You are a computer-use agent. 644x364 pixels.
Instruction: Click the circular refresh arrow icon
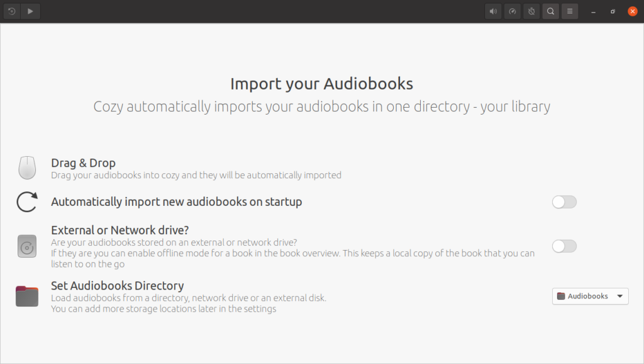[x=27, y=202]
